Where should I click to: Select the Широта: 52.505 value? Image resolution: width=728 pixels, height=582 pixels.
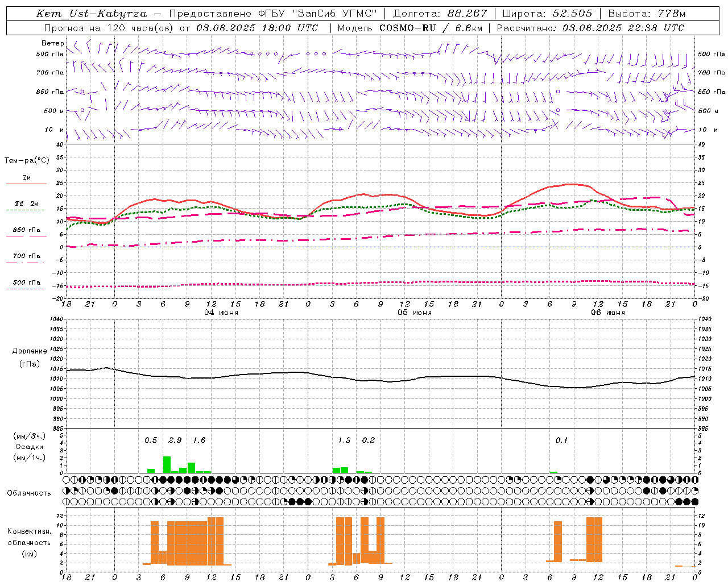pyautogui.click(x=548, y=14)
